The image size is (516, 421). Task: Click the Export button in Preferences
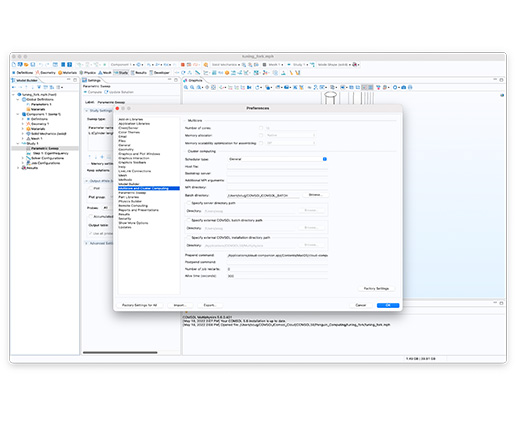[x=209, y=305]
